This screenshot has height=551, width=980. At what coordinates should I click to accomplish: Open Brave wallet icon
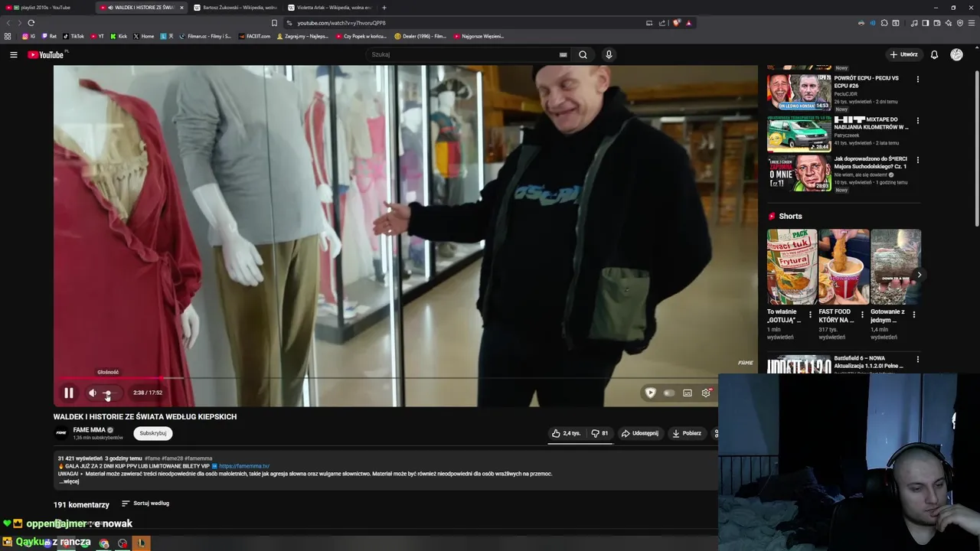point(937,23)
